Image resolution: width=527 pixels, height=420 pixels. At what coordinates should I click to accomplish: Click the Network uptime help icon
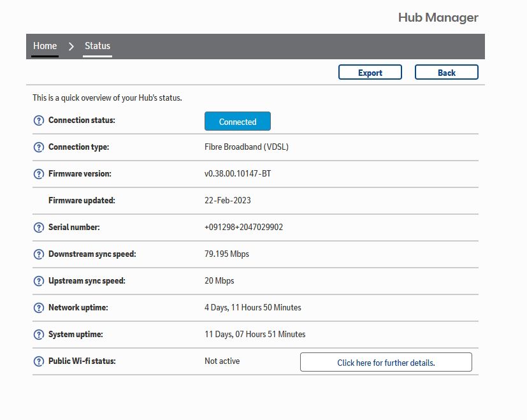pyautogui.click(x=38, y=308)
